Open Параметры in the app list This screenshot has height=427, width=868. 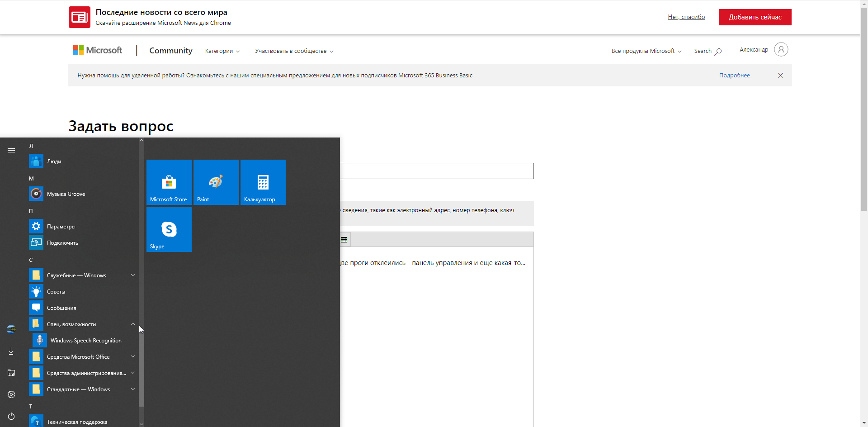(x=82, y=227)
